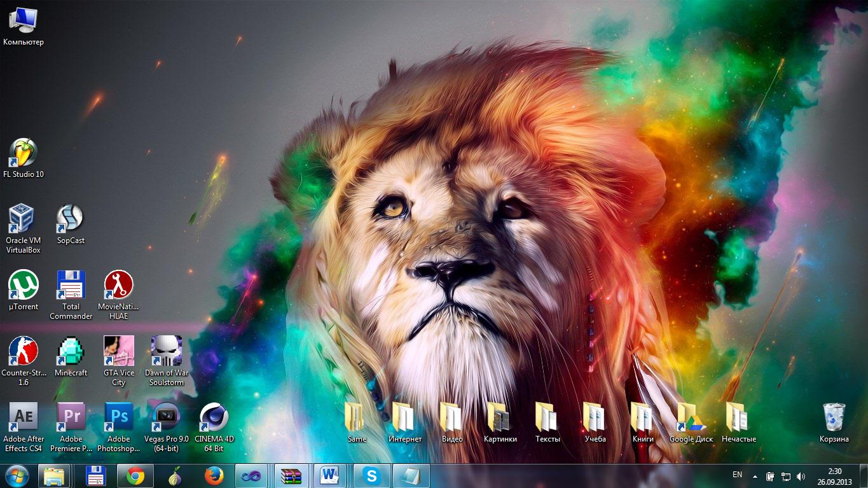Select the Корзина recycle bin icon
The image size is (868, 488).
pyautogui.click(x=834, y=424)
